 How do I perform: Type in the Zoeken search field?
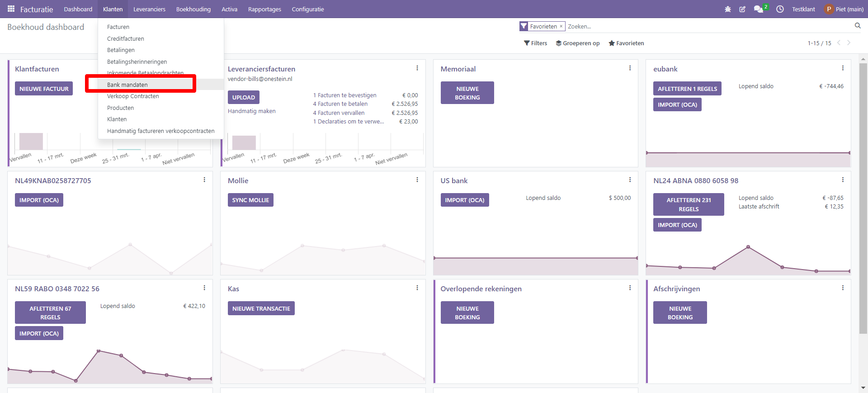pos(705,26)
